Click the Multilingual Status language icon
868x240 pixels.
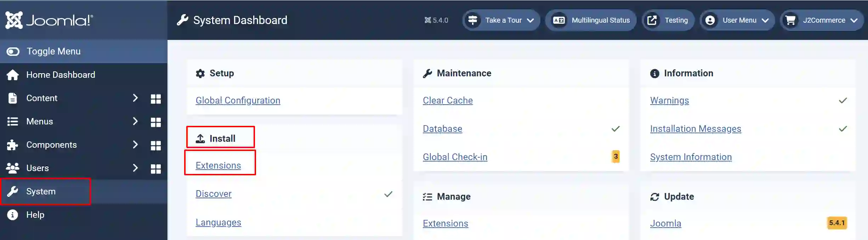[x=559, y=20]
